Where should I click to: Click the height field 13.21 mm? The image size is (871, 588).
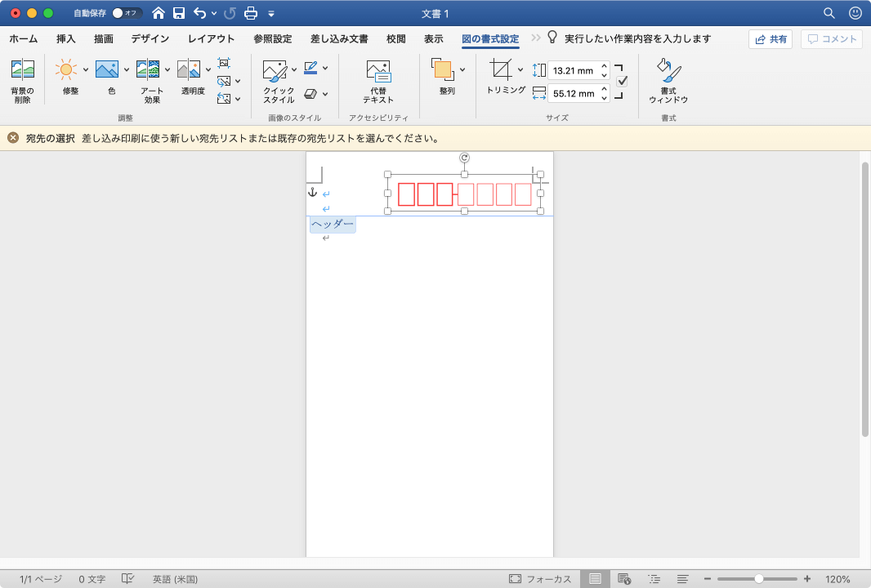click(574, 70)
